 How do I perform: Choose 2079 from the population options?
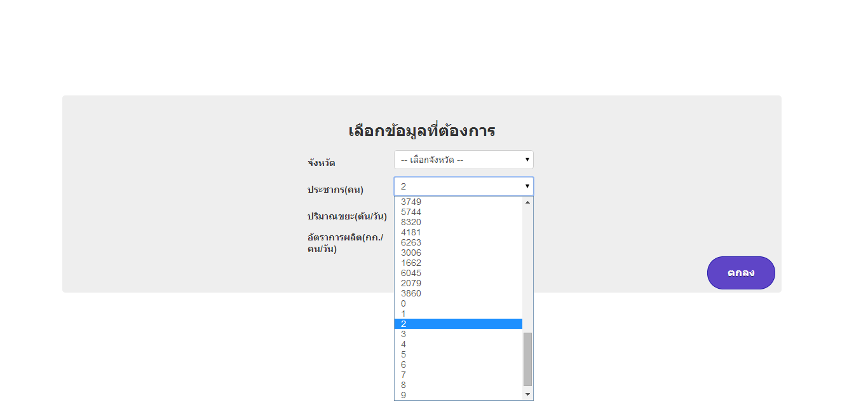click(458, 283)
